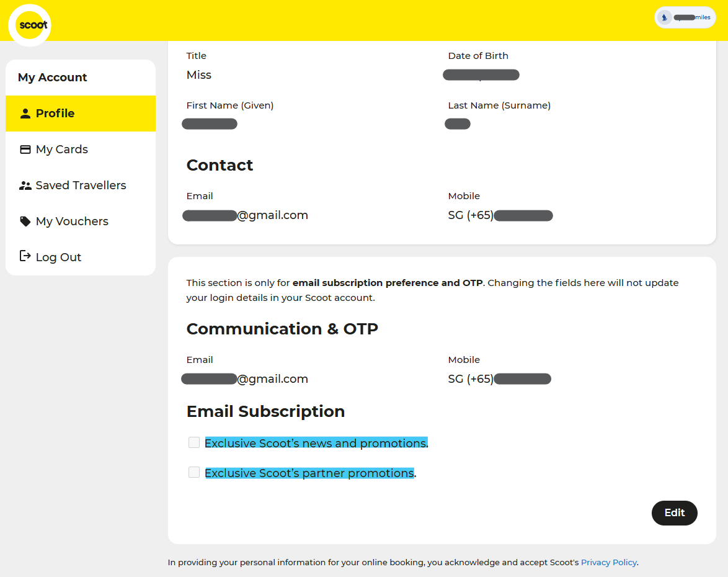Select the Log Out menu text
Viewport: 728px width, 577px height.
coord(58,257)
